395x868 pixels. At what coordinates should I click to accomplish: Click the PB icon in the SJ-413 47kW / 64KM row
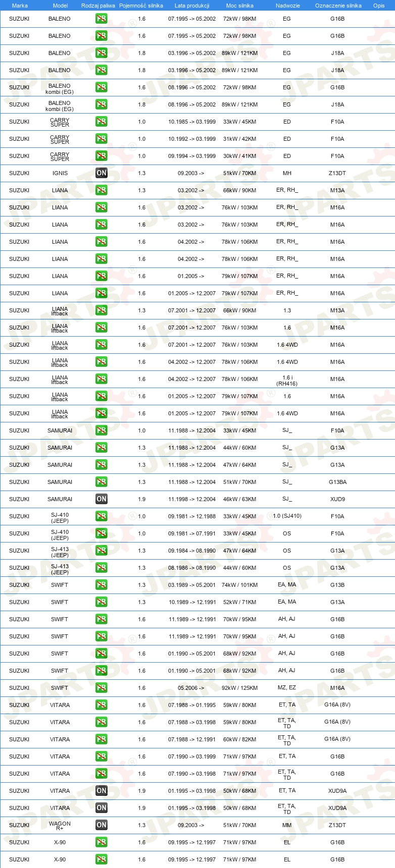(102, 551)
